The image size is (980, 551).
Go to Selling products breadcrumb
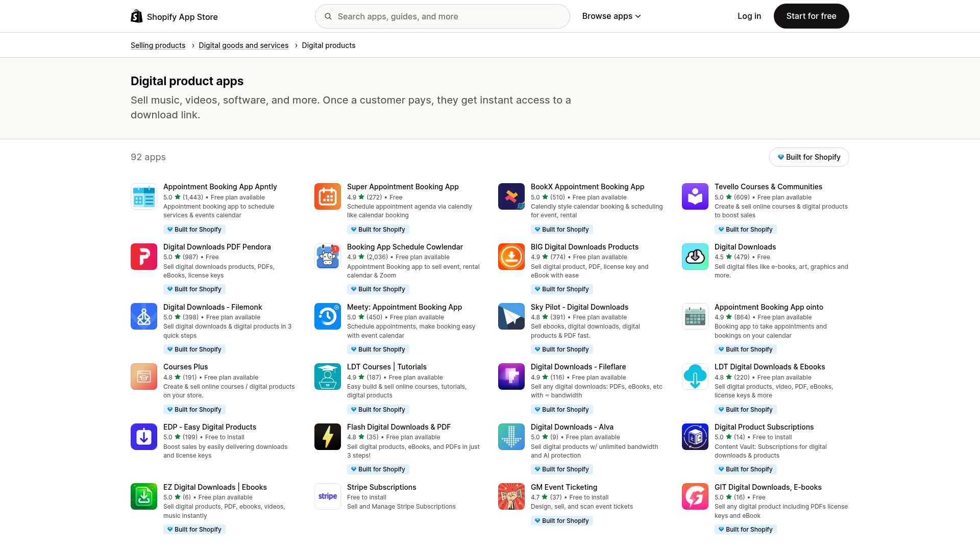click(158, 45)
